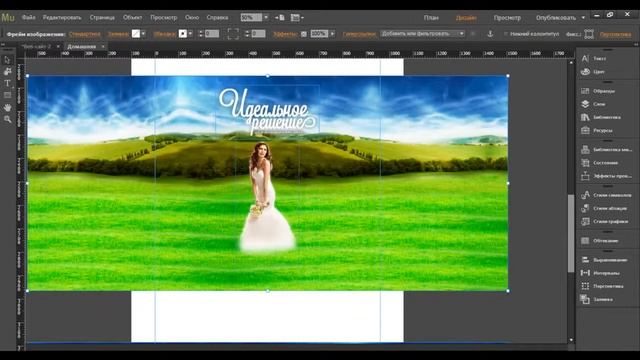Click the corner radius icon
Screen dimensions: 640x360
pyautogui.click(x=233, y=34)
